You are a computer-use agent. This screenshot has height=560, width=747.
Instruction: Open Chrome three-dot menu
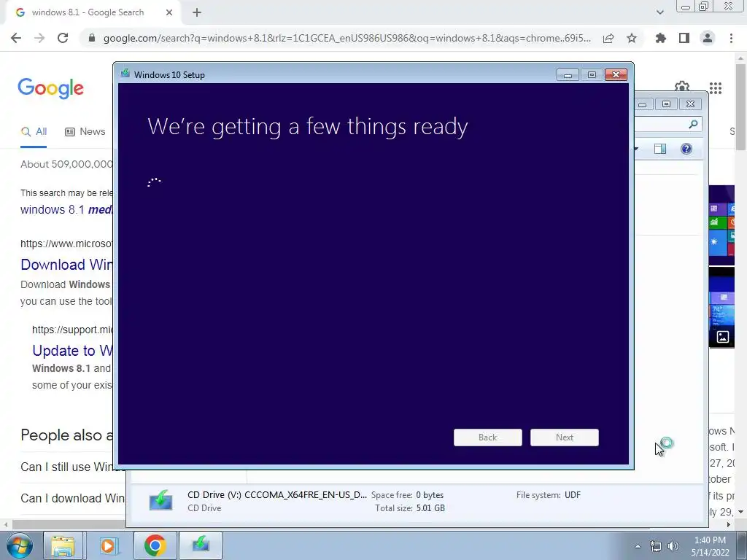tap(731, 38)
